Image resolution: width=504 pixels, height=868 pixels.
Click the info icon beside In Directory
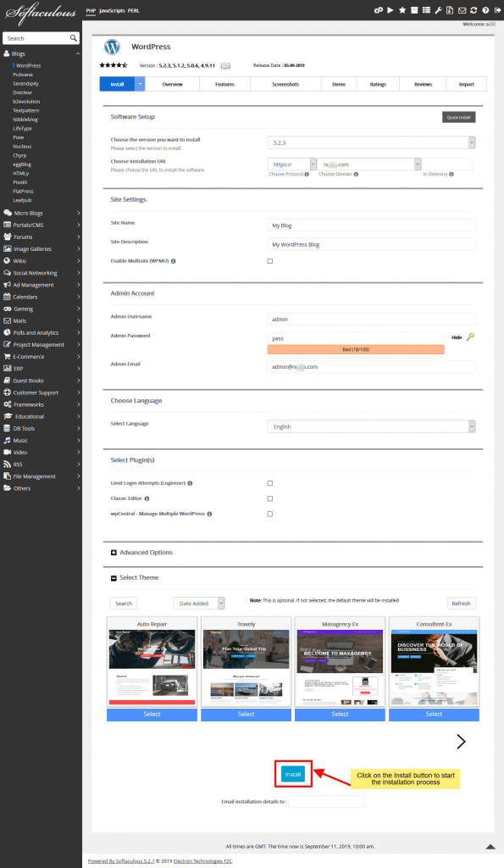click(x=451, y=175)
